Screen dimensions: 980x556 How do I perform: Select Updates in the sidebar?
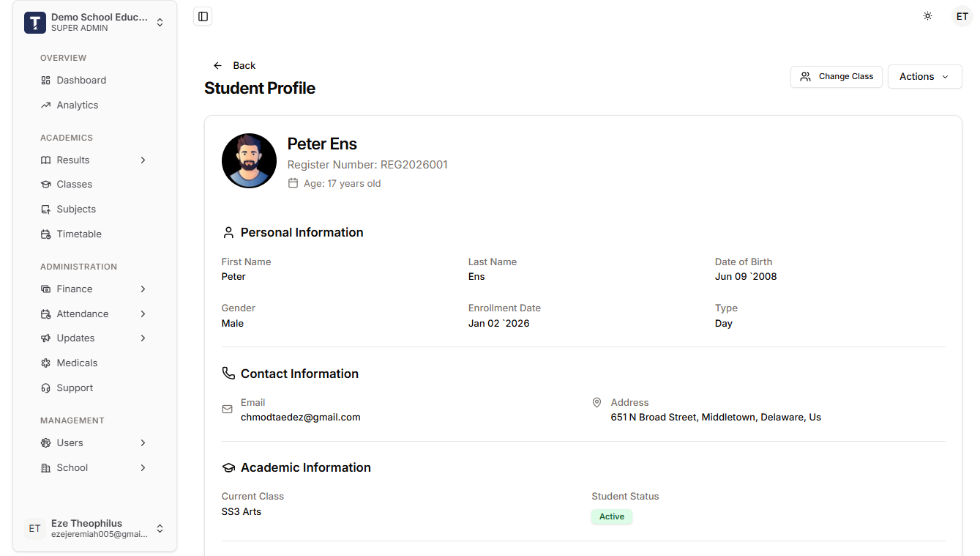point(75,338)
